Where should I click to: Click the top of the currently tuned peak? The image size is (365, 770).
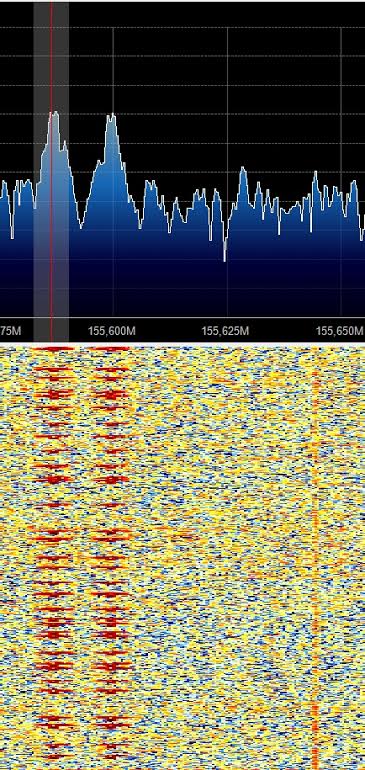55,113
